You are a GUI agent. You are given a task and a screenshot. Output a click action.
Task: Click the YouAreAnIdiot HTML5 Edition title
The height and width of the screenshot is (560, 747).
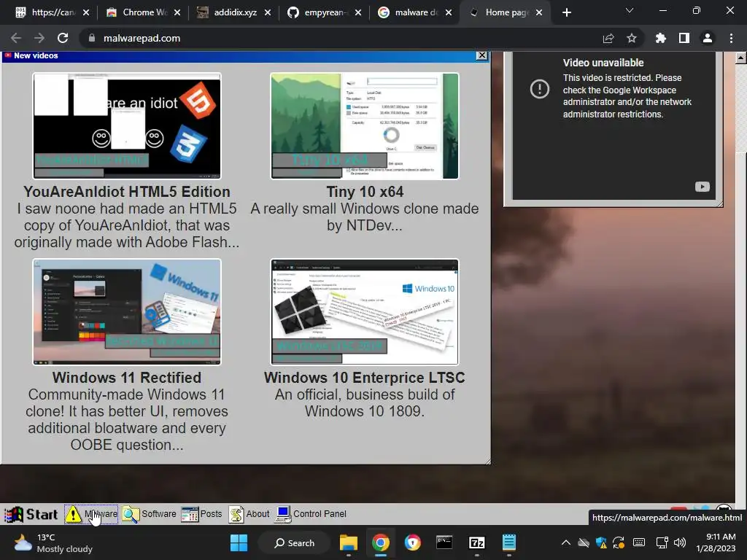pyautogui.click(x=127, y=192)
